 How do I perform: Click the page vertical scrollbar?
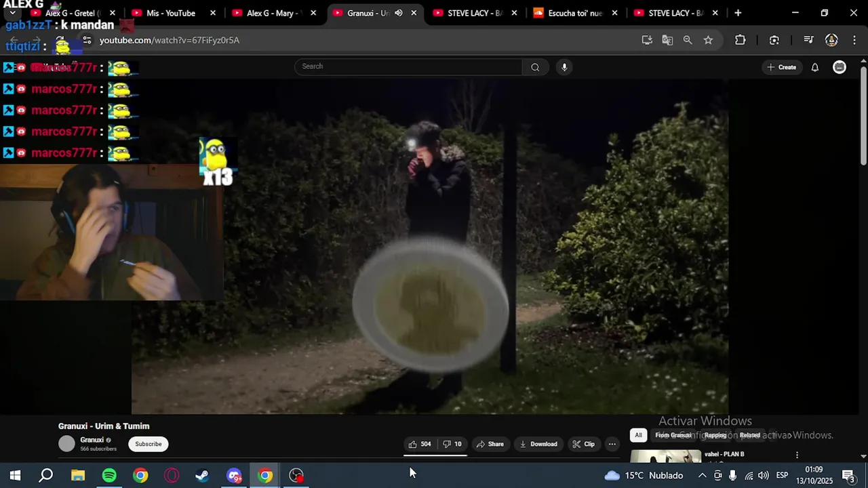click(x=863, y=115)
